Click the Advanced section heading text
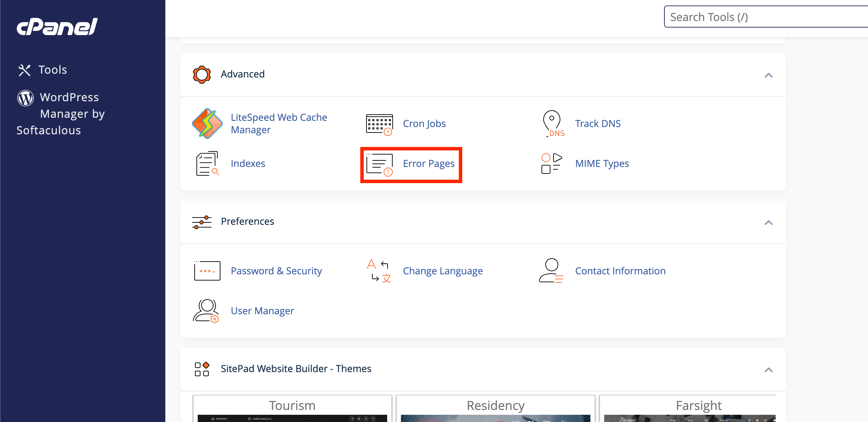Image resolution: width=868 pixels, height=422 pixels. coord(243,74)
